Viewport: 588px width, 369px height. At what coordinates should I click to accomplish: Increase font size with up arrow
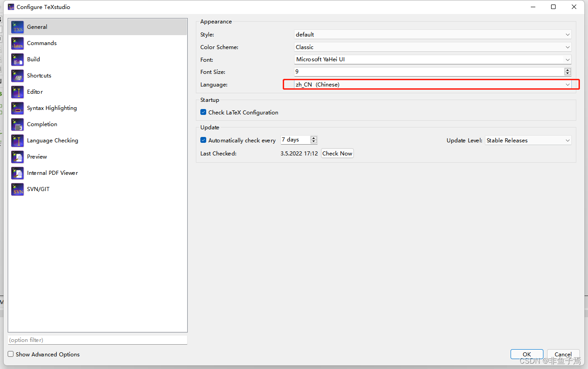click(567, 70)
